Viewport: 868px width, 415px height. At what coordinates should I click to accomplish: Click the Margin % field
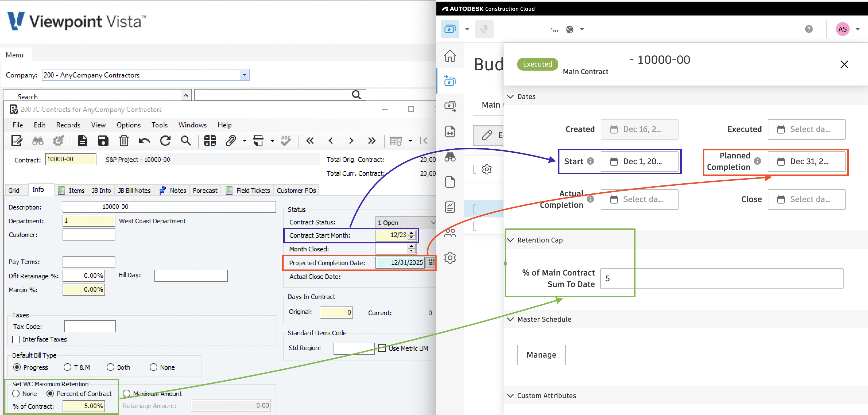84,290
